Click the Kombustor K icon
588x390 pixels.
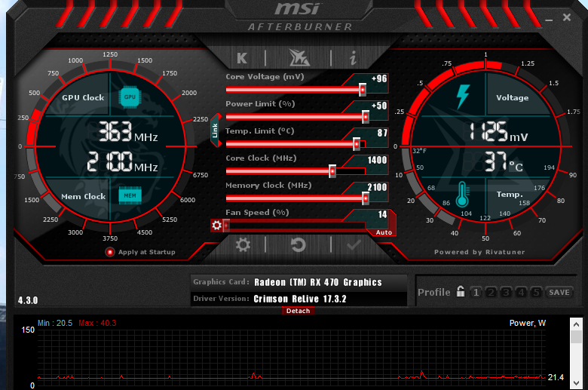242,58
